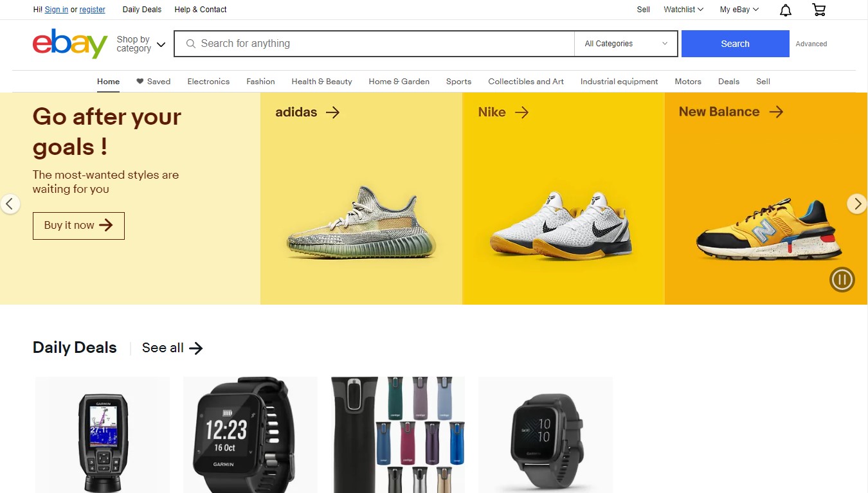Open the Electronics navigation tab
Viewport: 868px width, 493px height.
pyautogui.click(x=208, y=82)
